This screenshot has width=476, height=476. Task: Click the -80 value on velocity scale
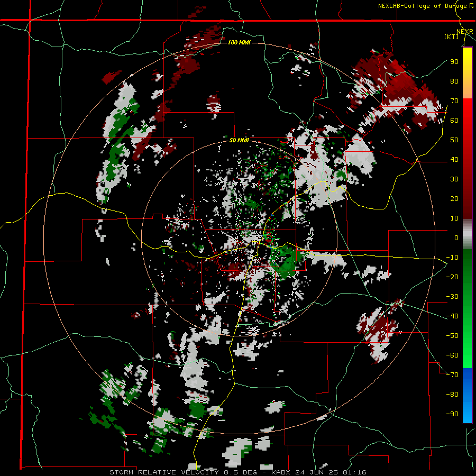coord(452,395)
